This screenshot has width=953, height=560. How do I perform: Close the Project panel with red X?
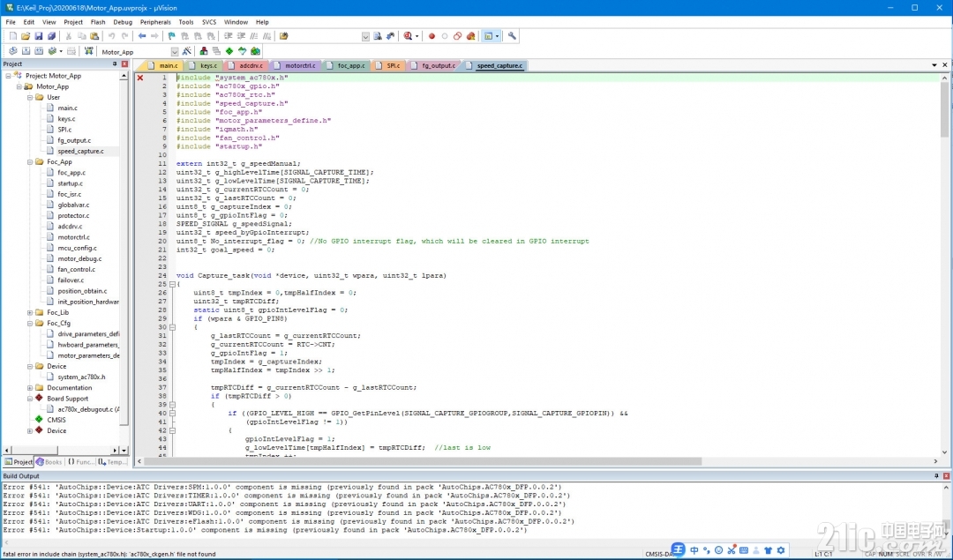pyautogui.click(x=124, y=63)
